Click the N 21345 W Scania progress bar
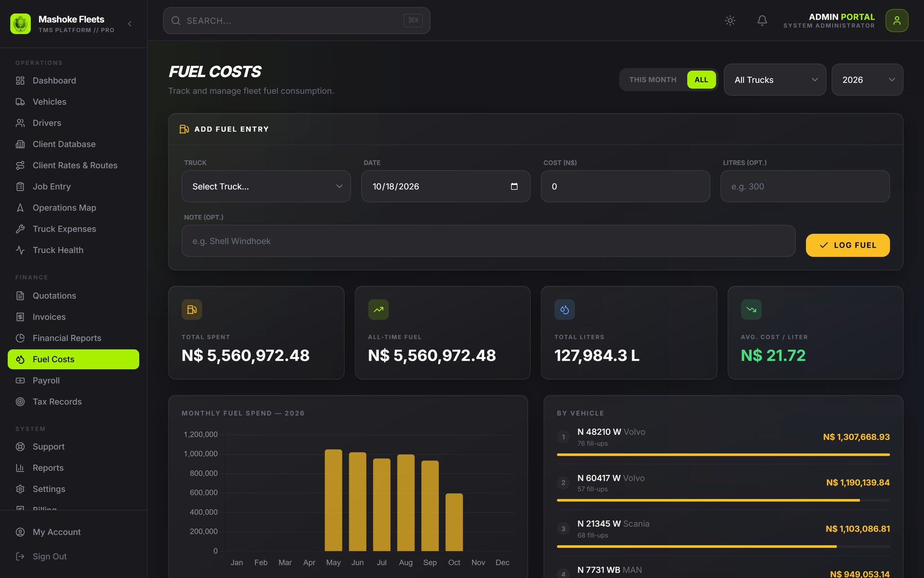924x578 pixels. pos(723,546)
